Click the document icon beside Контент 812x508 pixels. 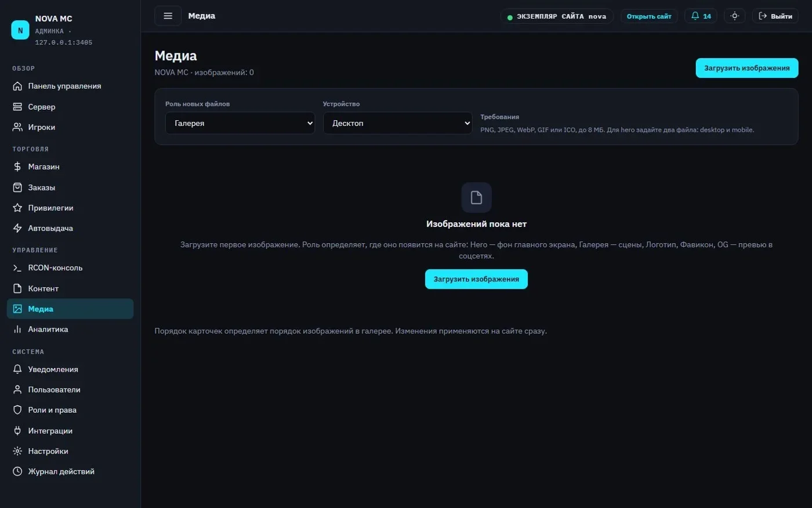(x=17, y=289)
